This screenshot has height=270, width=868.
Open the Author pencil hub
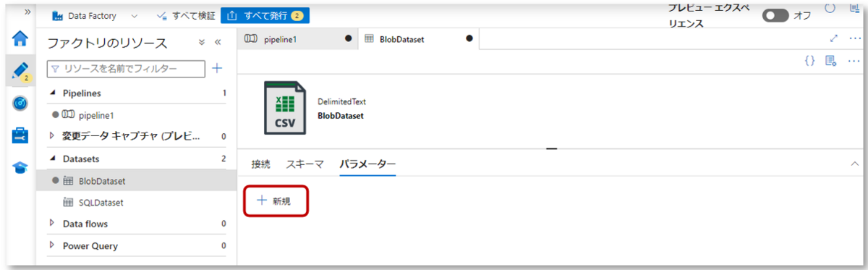click(20, 70)
